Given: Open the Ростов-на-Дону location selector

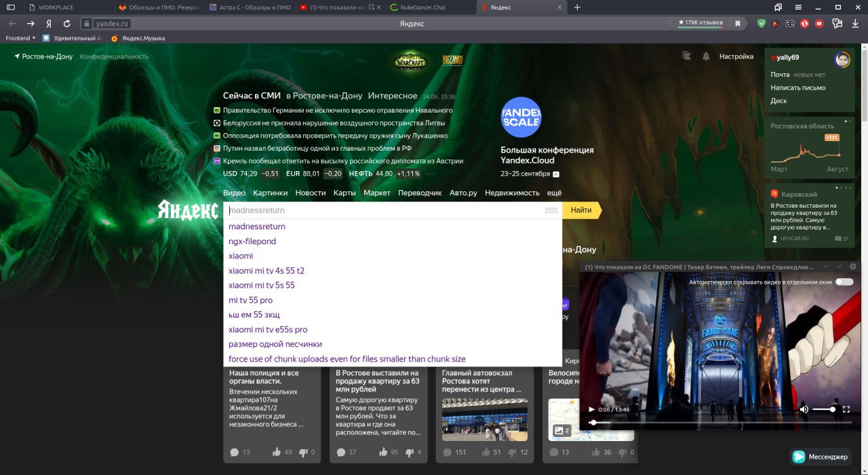Looking at the screenshot, I should coord(43,56).
